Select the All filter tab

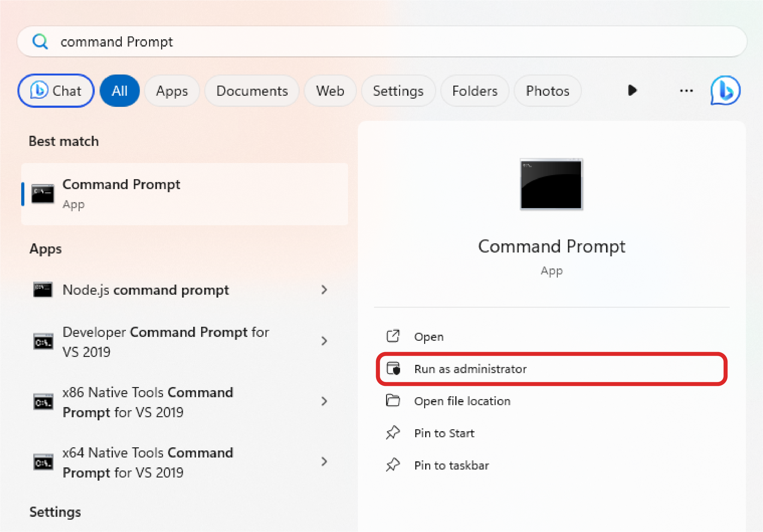coord(120,91)
